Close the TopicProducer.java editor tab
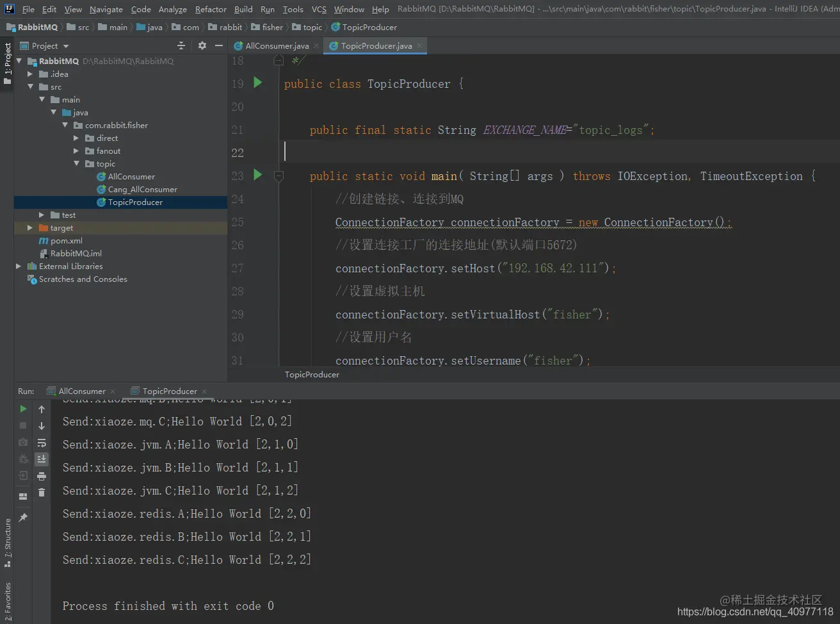The image size is (840, 624). (x=419, y=46)
